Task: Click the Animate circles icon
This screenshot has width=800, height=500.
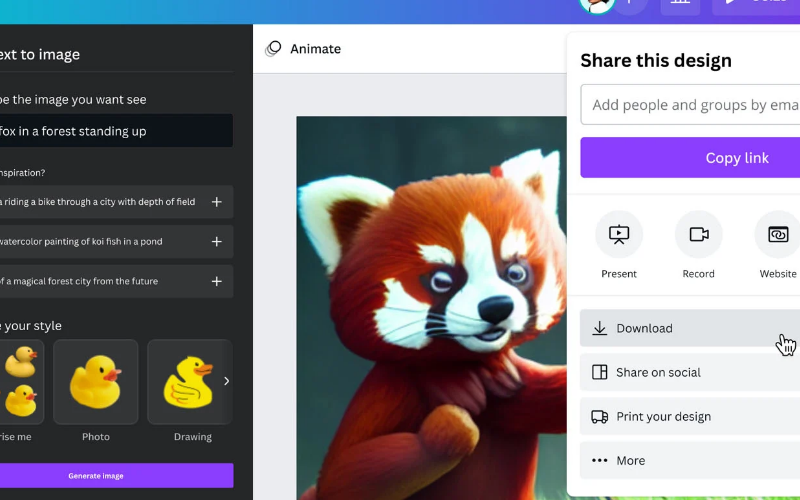Action: pyautogui.click(x=273, y=49)
